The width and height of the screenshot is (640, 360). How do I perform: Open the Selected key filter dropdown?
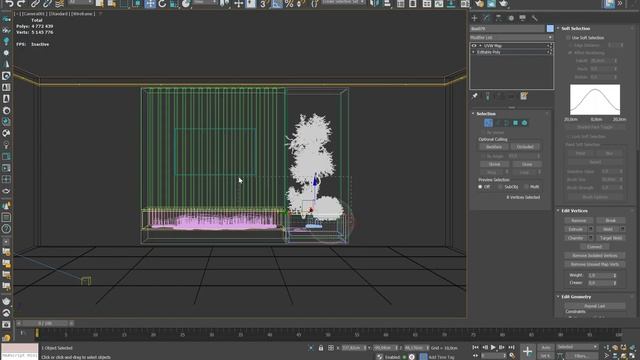pos(577,347)
